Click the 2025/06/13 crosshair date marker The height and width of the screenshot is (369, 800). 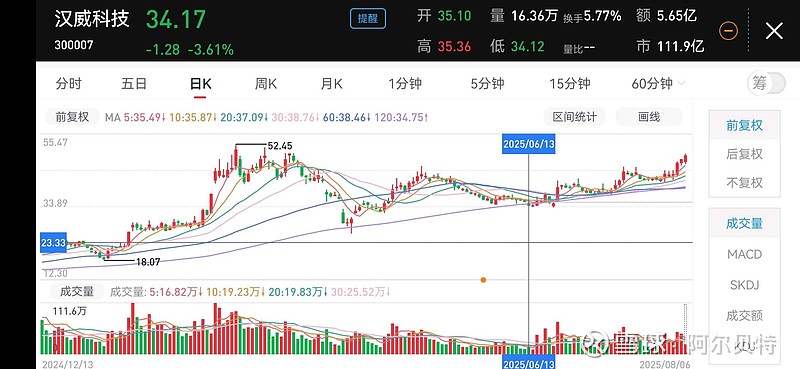529,144
